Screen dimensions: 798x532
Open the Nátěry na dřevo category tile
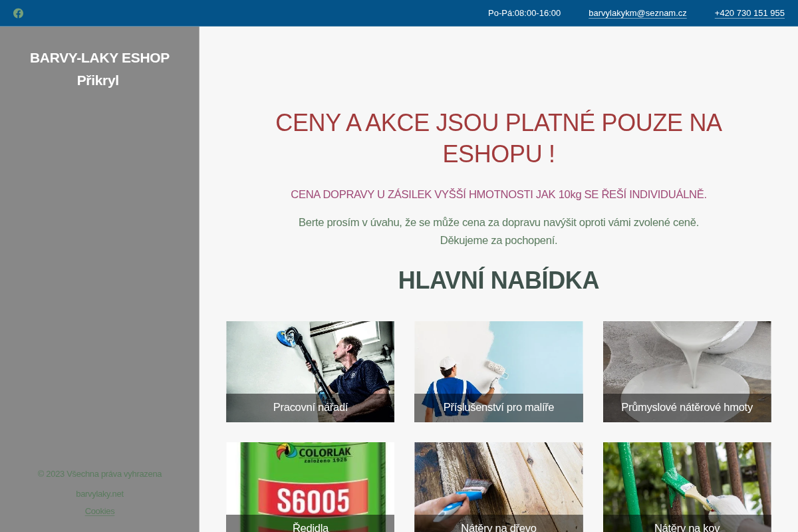pyautogui.click(x=498, y=487)
